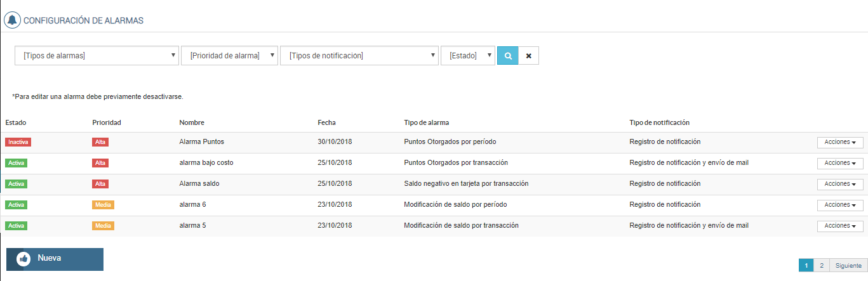Open Acciones menu for alarma 5

pos(839,226)
